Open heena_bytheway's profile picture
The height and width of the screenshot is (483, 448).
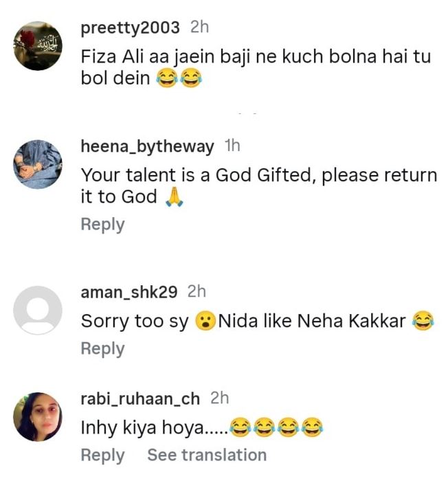(38, 165)
